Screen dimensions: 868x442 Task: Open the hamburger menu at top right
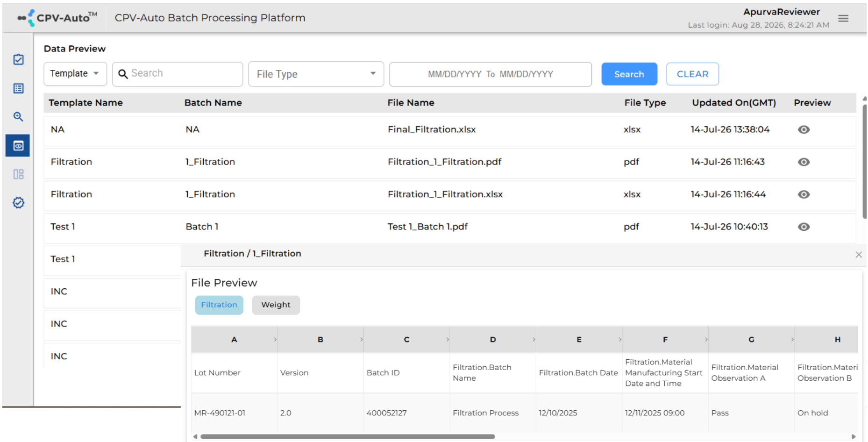[843, 18]
